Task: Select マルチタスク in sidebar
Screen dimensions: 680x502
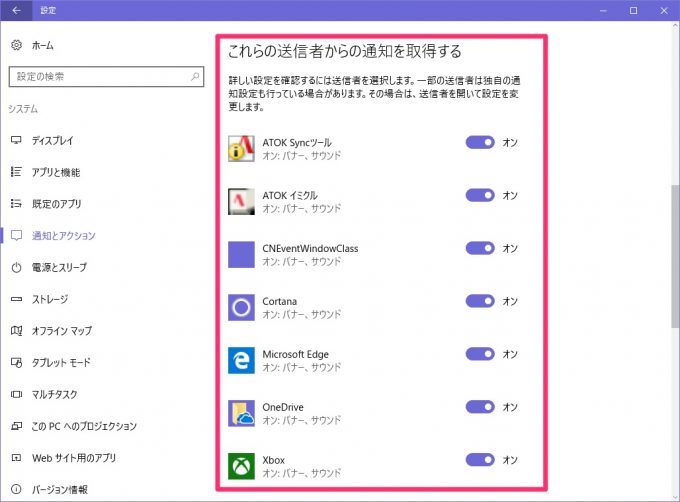Action: coord(54,394)
